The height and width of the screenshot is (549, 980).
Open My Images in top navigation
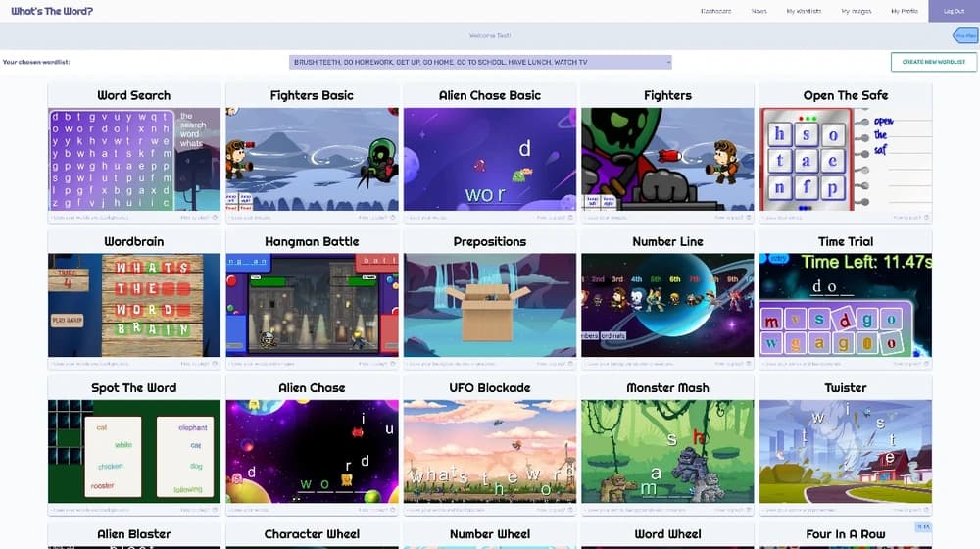[857, 11]
